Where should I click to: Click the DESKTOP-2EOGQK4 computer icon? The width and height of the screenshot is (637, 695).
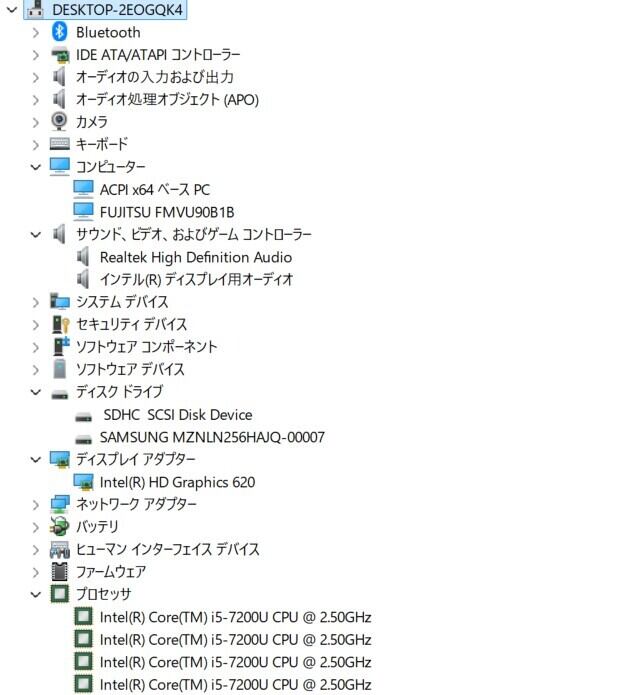tap(35, 9)
